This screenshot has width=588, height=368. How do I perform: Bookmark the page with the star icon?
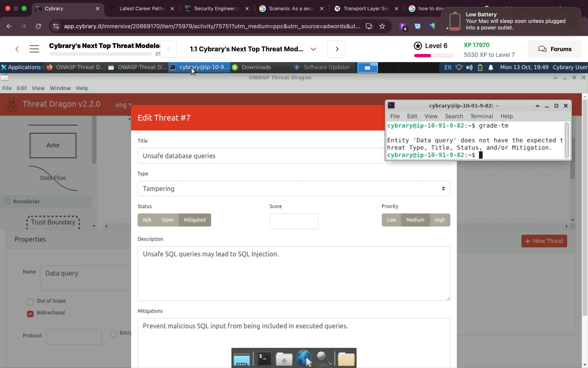tap(382, 26)
